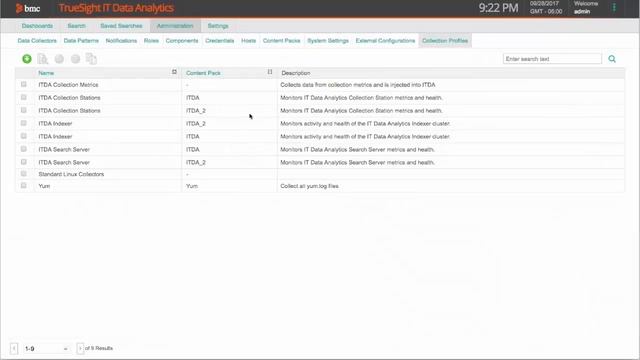Go to the previous results page arrow

tap(14, 349)
